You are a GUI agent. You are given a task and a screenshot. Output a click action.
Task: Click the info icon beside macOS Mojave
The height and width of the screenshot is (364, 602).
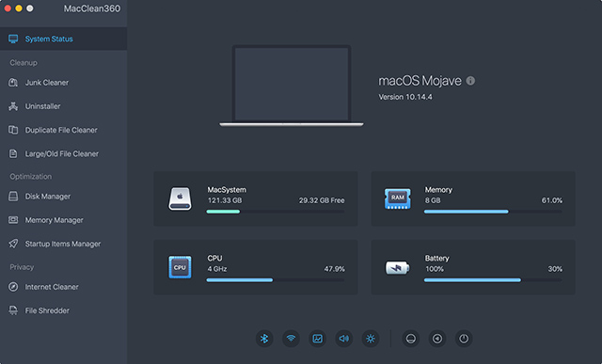[x=470, y=81]
